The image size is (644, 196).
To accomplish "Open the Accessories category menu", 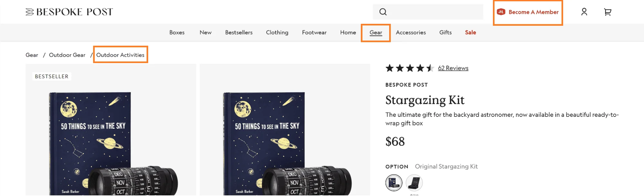I will tap(411, 32).
